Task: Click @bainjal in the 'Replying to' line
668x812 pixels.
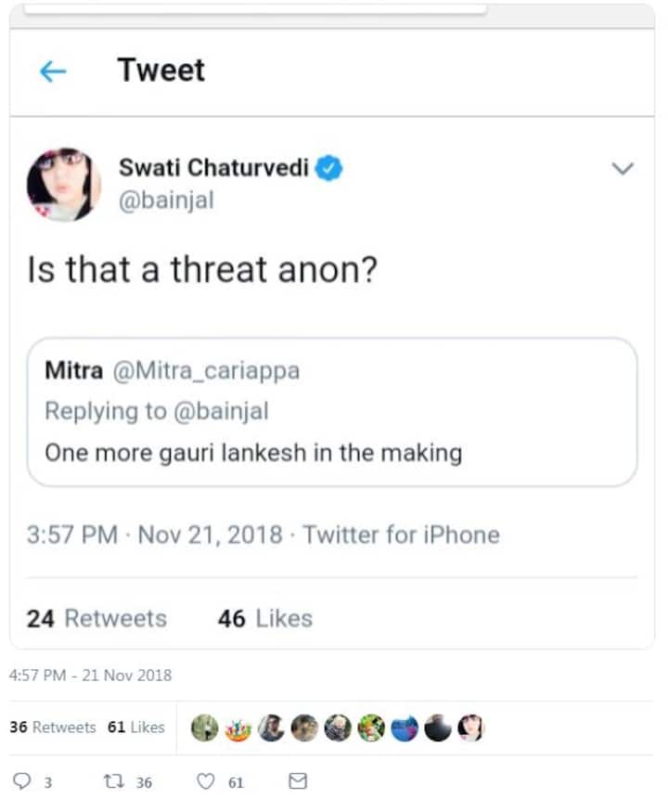Action: [x=222, y=411]
